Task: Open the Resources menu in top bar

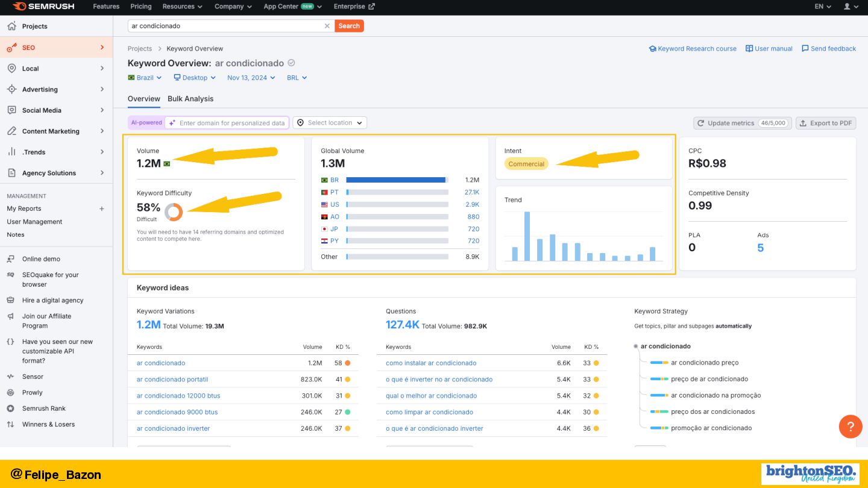Action: pyautogui.click(x=183, y=7)
